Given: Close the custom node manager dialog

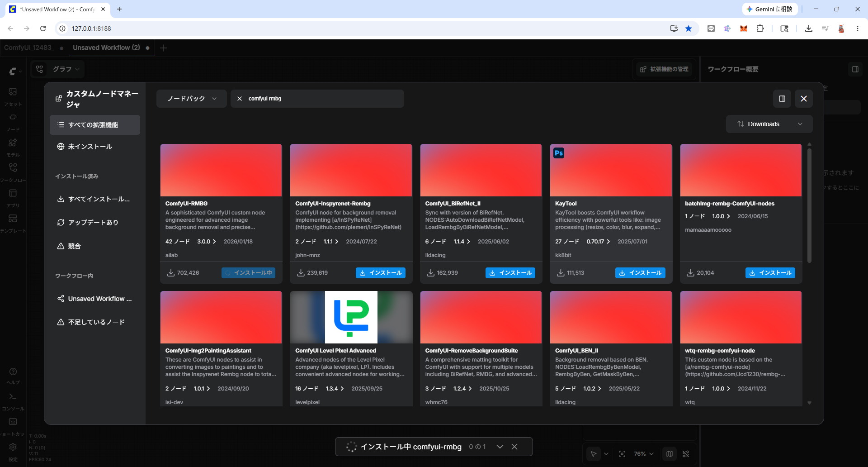Looking at the screenshot, I should point(804,99).
